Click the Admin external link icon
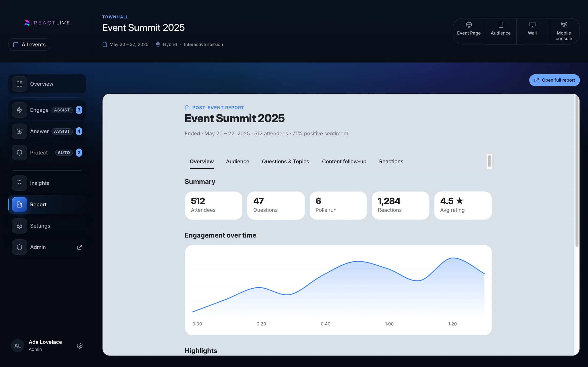 pyautogui.click(x=79, y=247)
